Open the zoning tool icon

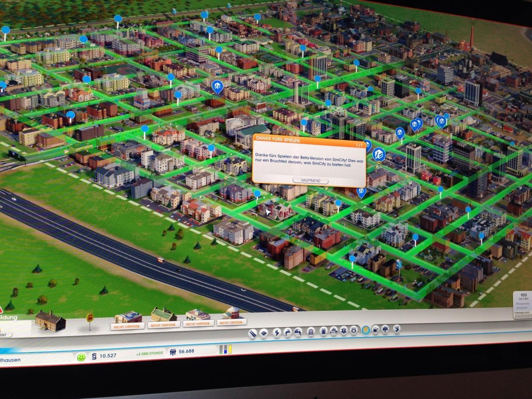coord(264,334)
